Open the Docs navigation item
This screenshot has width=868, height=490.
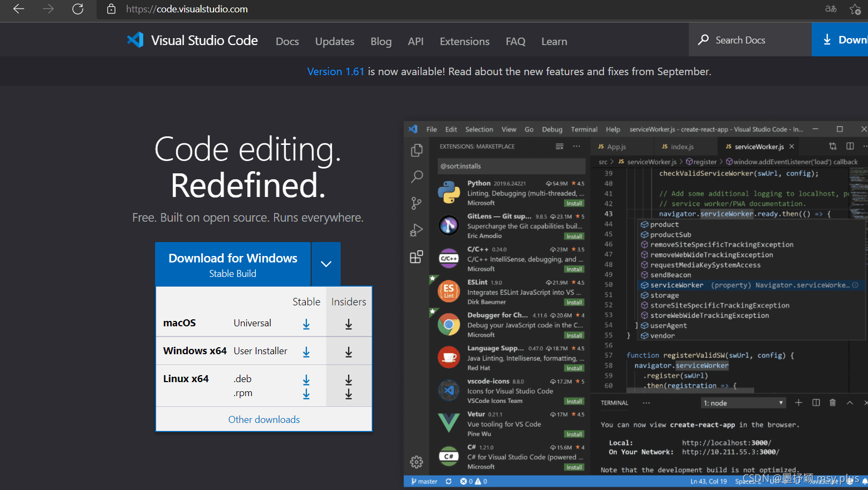pos(288,41)
